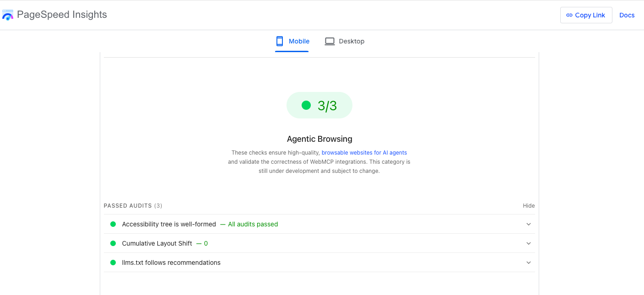Image resolution: width=644 pixels, height=295 pixels.
Task: Click the PASSED AUDITS (3) label
Action: pos(133,206)
